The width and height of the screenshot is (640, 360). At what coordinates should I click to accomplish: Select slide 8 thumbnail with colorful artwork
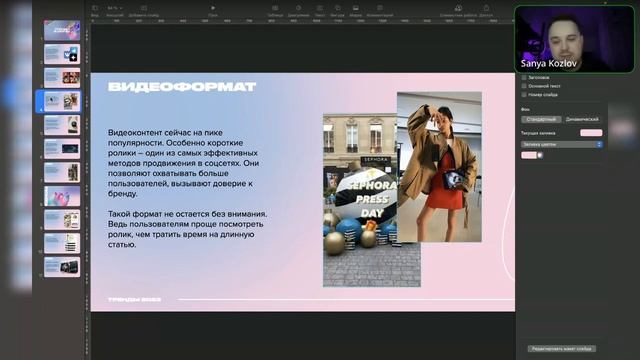(x=62, y=196)
